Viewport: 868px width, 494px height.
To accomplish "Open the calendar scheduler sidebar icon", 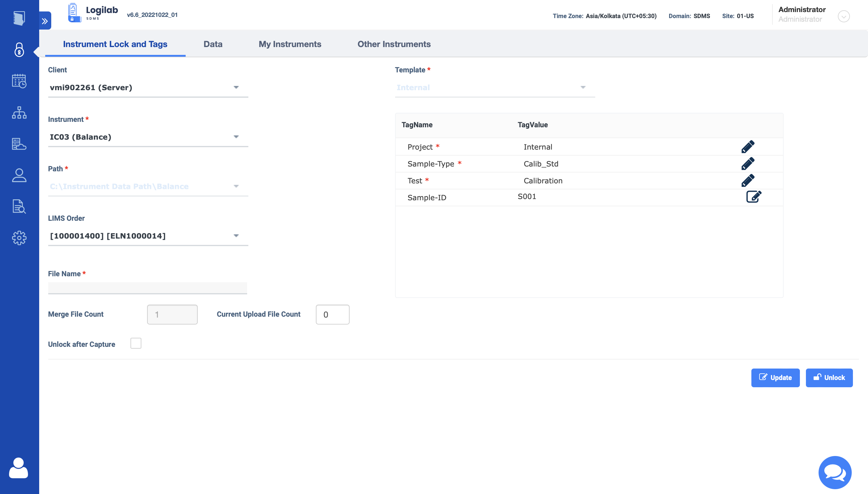I will pos(19,81).
